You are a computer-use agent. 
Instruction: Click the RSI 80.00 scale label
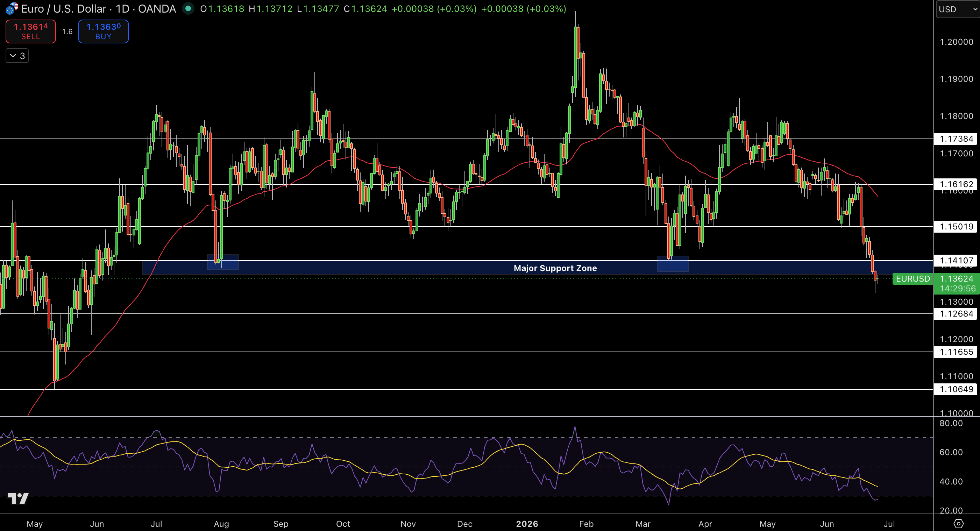pyautogui.click(x=951, y=423)
